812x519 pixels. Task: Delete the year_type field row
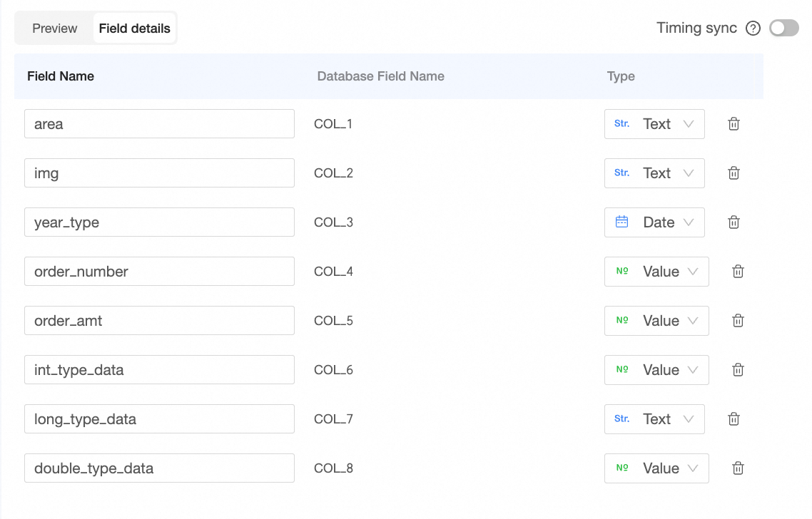[734, 222]
